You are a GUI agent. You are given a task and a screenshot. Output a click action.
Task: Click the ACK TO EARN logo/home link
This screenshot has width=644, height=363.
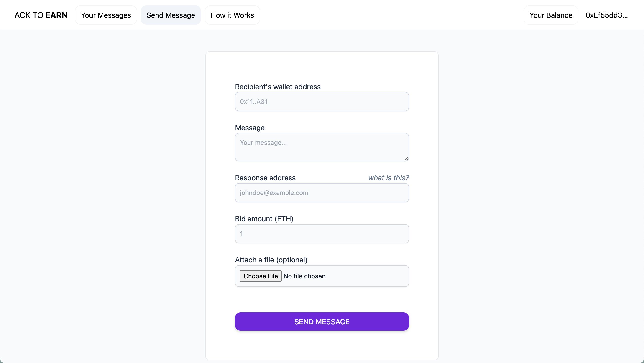tap(41, 15)
